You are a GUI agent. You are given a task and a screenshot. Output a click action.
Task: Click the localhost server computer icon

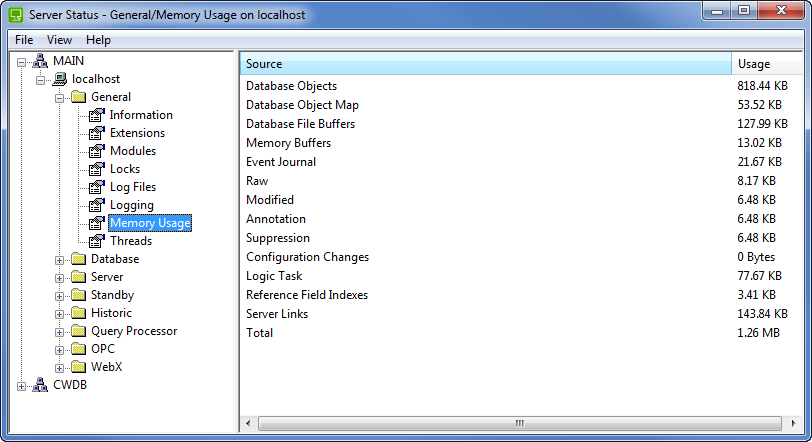click(60, 79)
